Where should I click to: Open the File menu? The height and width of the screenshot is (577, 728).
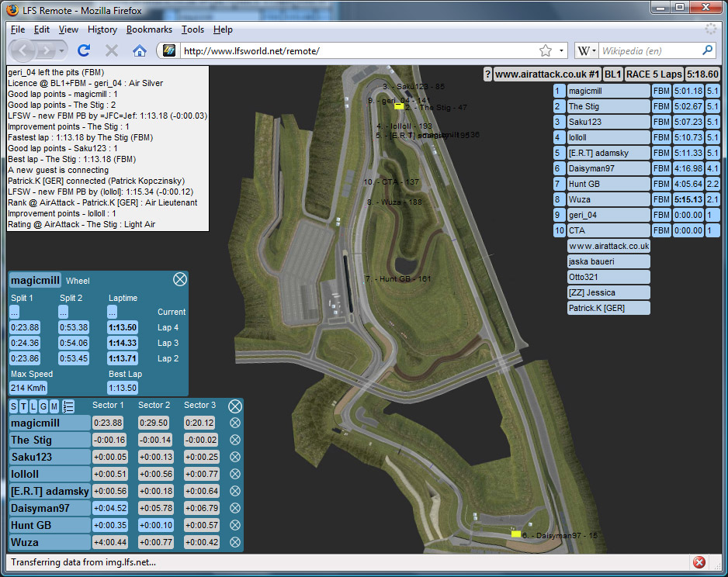(18, 29)
